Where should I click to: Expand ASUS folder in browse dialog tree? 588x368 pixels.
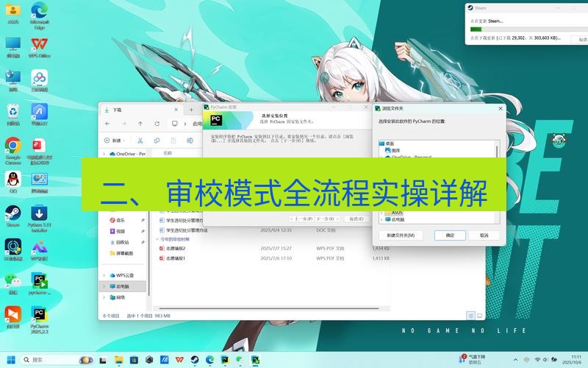tap(381, 213)
